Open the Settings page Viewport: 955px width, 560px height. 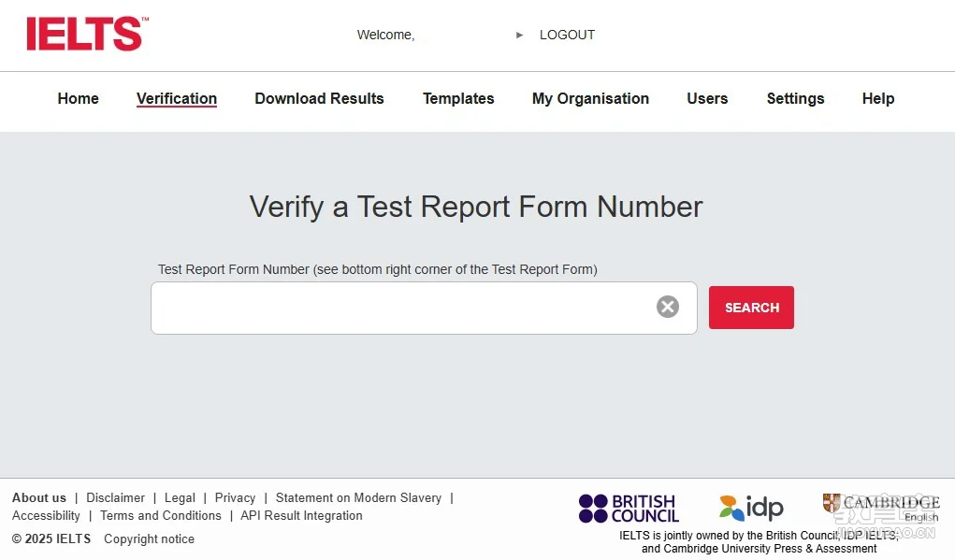coord(795,98)
